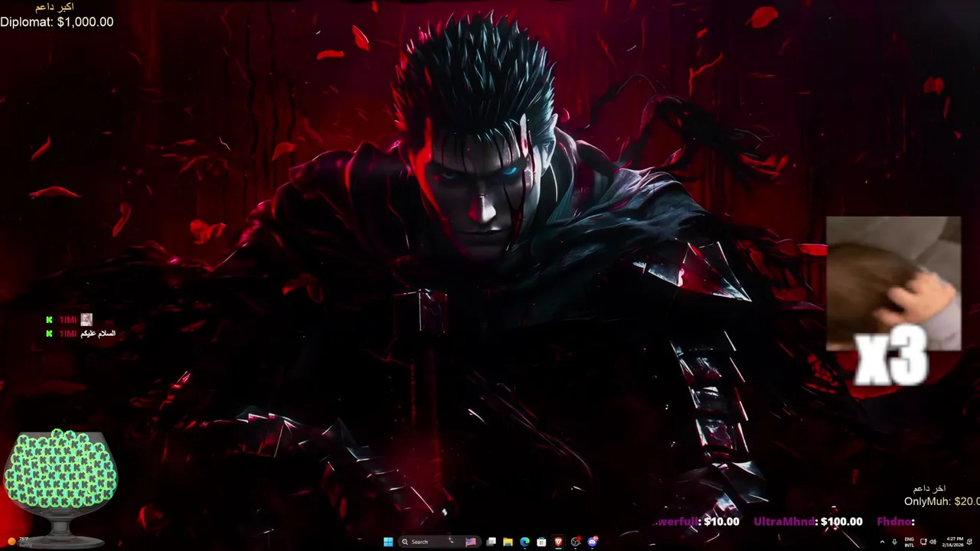Open the round dark app icon with red badge
This screenshot has height=551, width=980.
click(x=576, y=542)
